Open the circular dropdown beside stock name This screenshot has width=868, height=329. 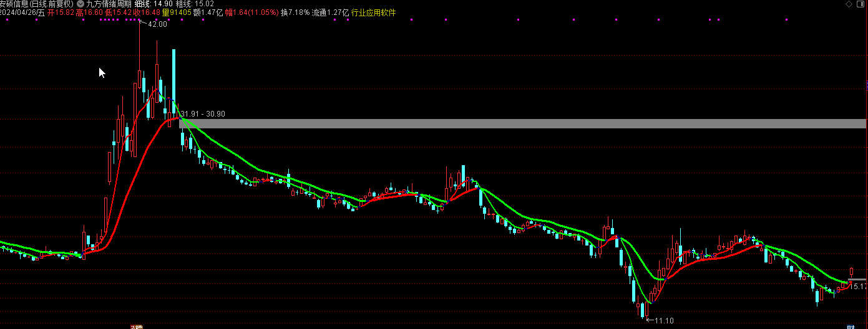(x=80, y=4)
